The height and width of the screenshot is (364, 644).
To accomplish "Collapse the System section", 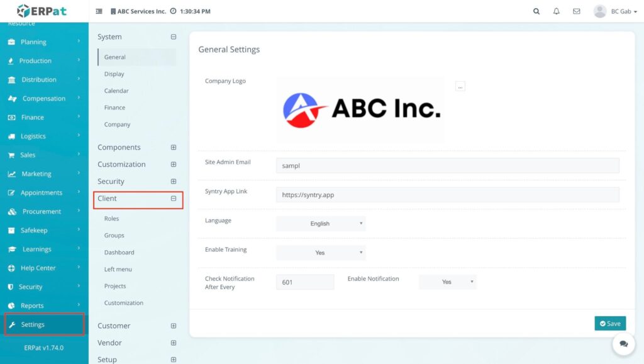I will (174, 37).
